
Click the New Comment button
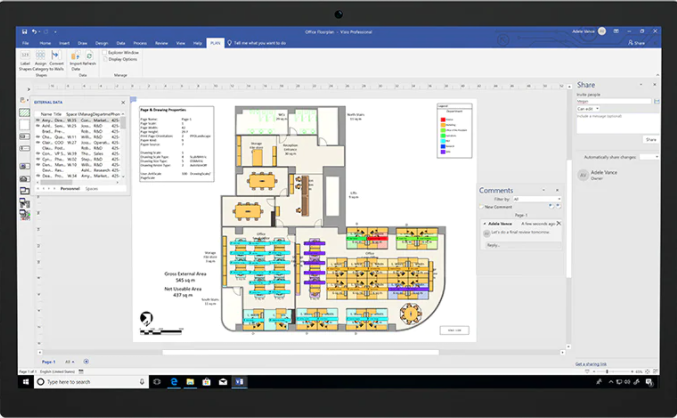tap(495, 207)
